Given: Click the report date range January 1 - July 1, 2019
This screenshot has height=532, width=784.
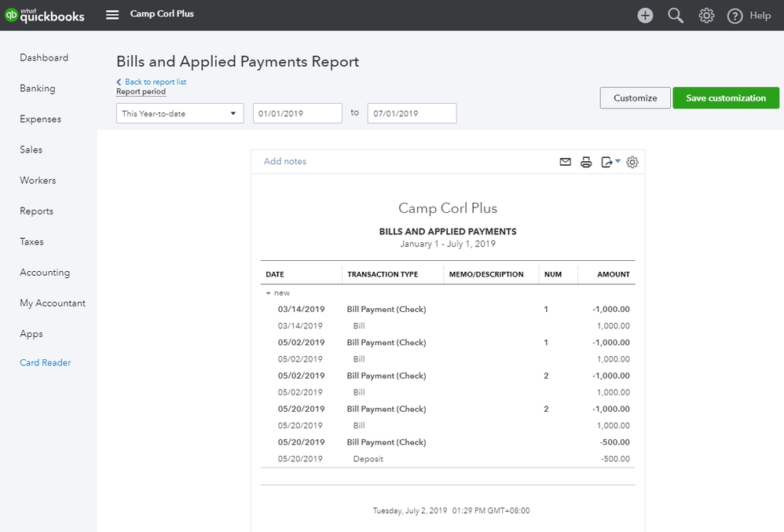Looking at the screenshot, I should (x=448, y=244).
